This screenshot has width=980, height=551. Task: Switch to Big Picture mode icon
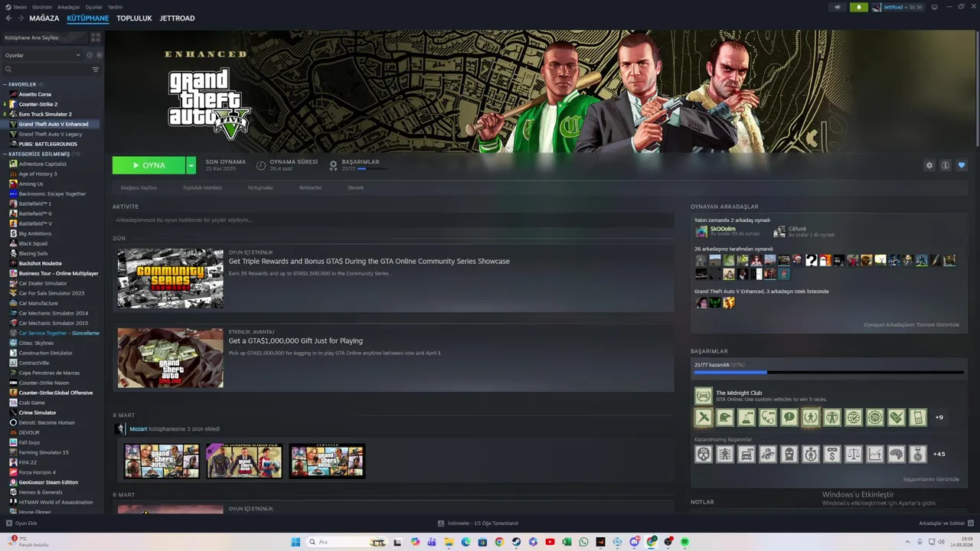tap(934, 7)
